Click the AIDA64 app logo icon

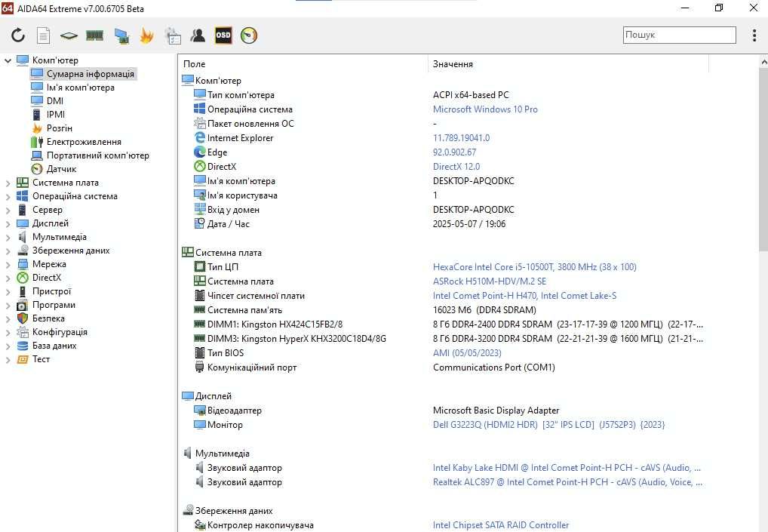[x=8, y=8]
